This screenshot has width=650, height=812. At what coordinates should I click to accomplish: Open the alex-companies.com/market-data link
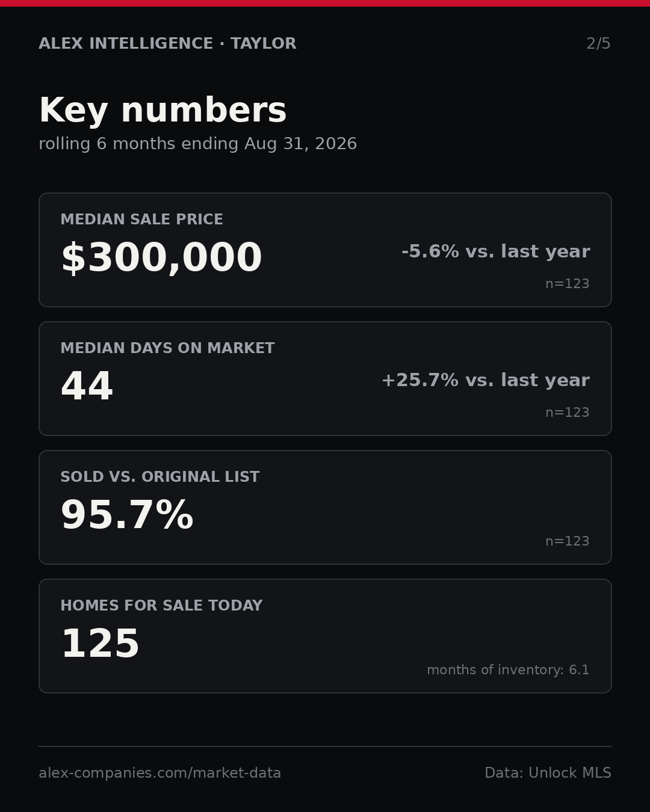click(159, 773)
